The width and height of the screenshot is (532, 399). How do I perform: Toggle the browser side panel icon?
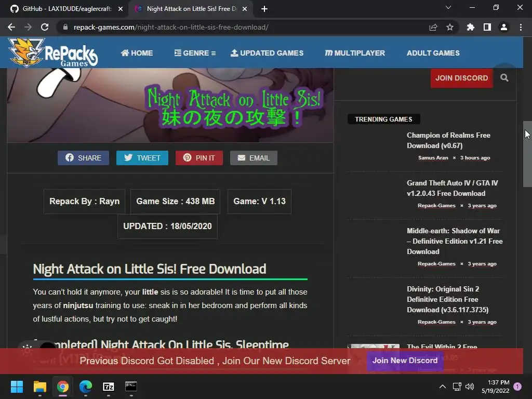[x=487, y=27]
